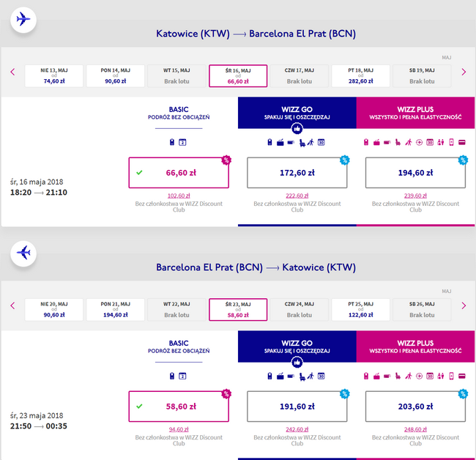
Task: Click the 242,60 zł non-member price link
Action: point(297,429)
